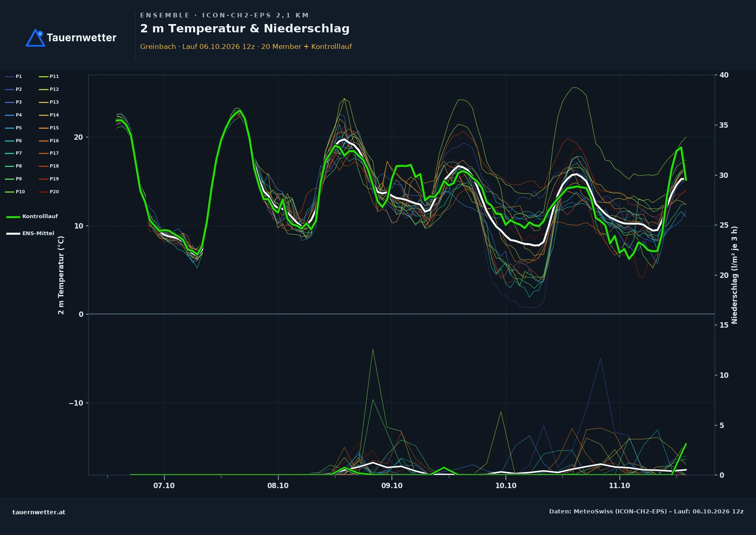This screenshot has width=756, height=535.
Task: Click the MeteoSwiss data source footer text
Action: click(646, 511)
